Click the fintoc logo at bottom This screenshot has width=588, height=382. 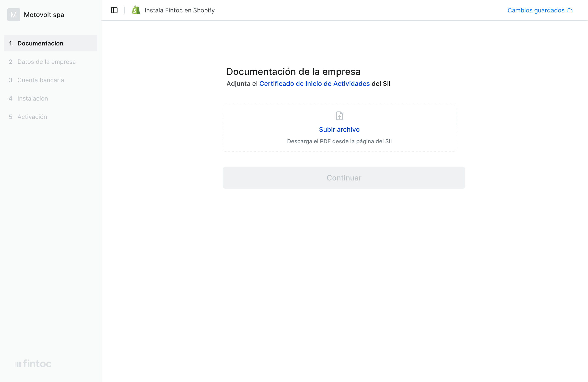33,364
